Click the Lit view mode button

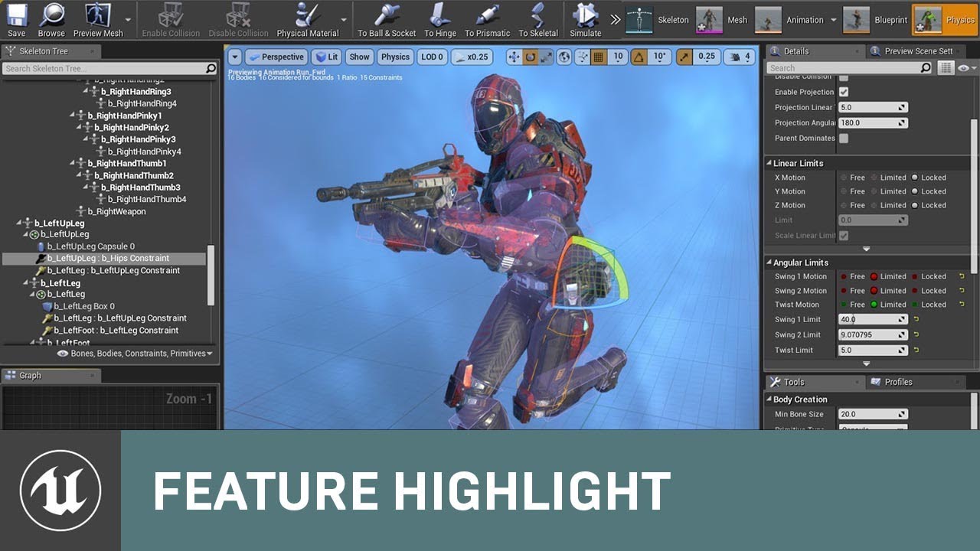pyautogui.click(x=326, y=57)
